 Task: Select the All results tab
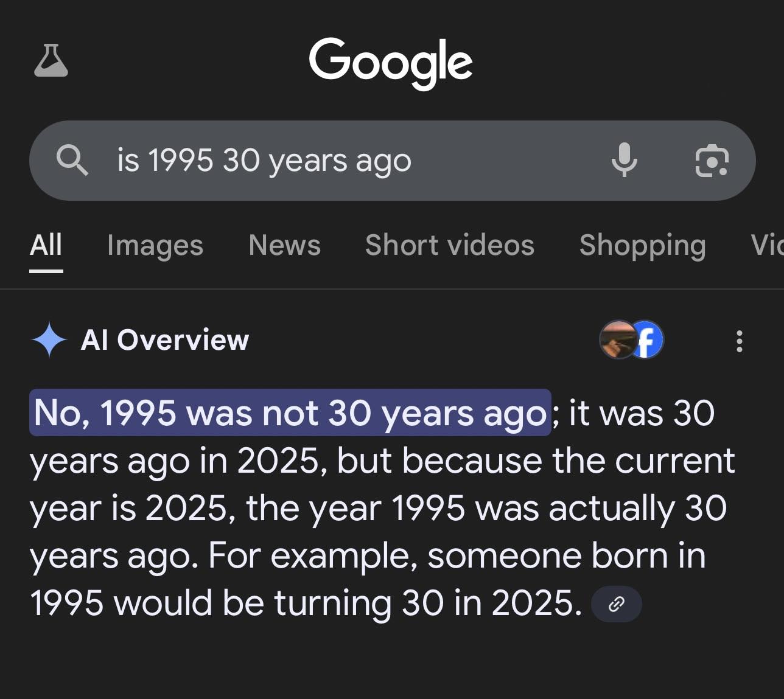pyautogui.click(x=46, y=245)
